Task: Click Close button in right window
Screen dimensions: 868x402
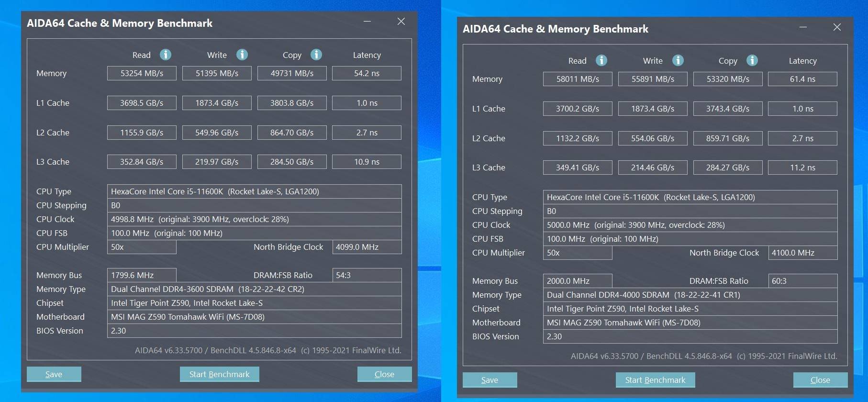Action: [821, 380]
